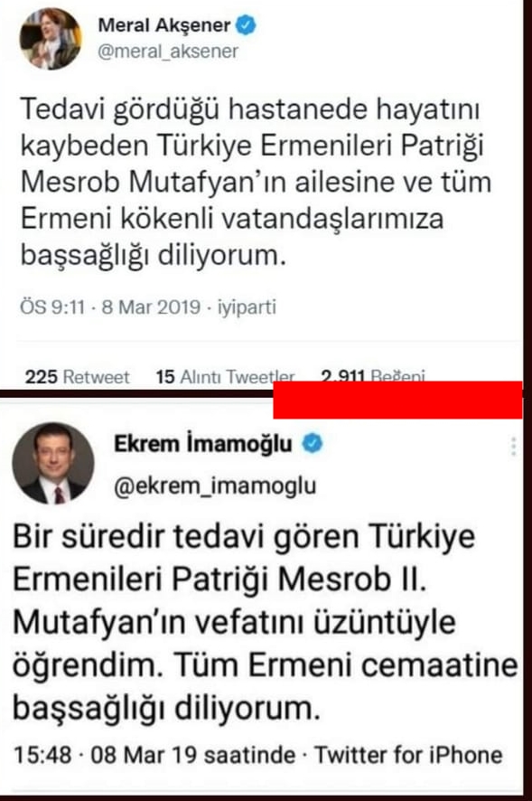View the 15 Alıntı Tweetler list

pos(225,377)
